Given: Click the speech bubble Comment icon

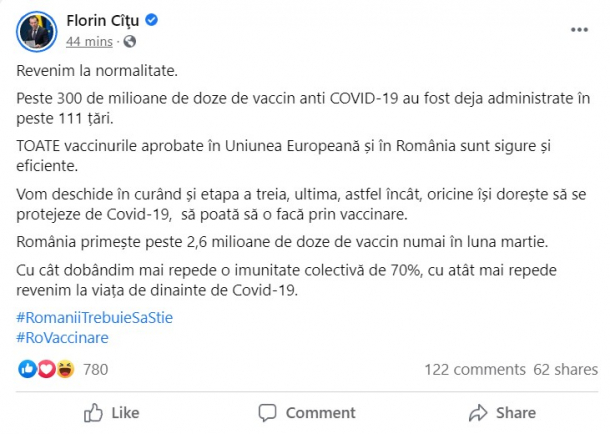Looking at the screenshot, I should 267,413.
